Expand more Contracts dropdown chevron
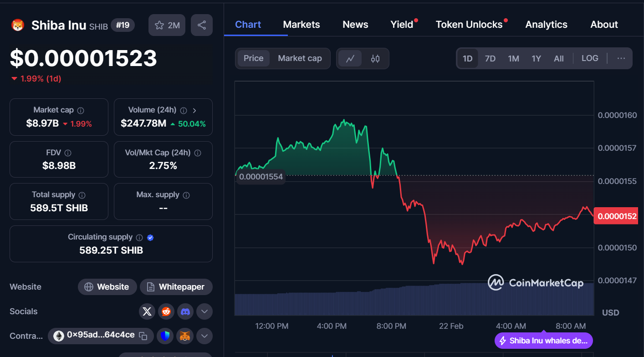Image resolution: width=644 pixels, height=357 pixels. click(204, 336)
